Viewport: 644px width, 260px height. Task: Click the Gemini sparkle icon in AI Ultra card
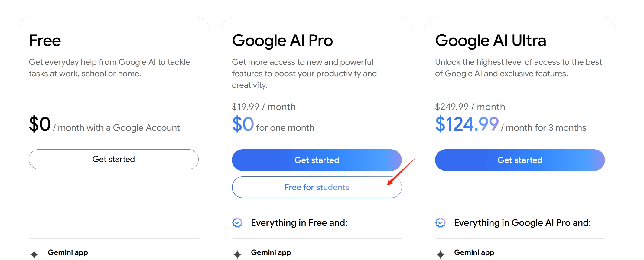441,254
